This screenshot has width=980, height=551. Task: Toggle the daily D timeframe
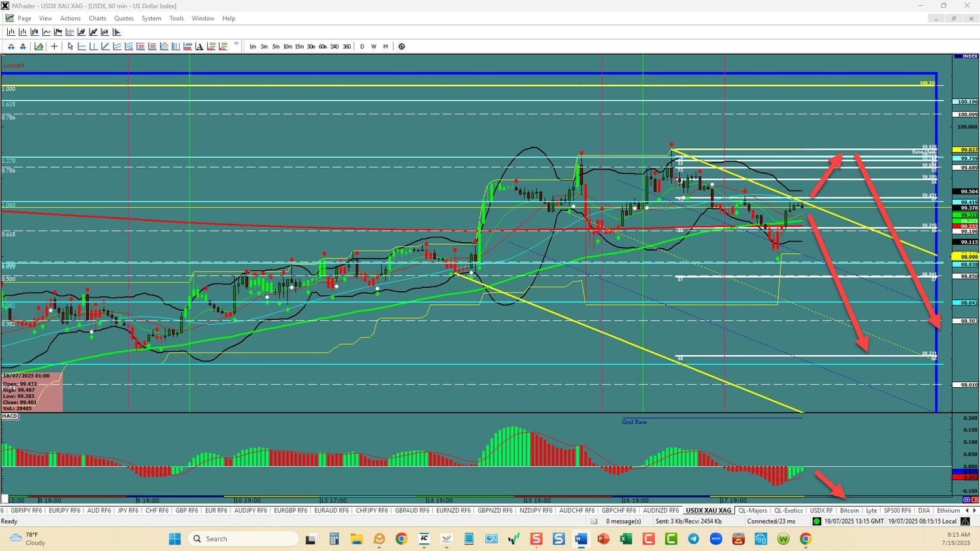pos(362,46)
